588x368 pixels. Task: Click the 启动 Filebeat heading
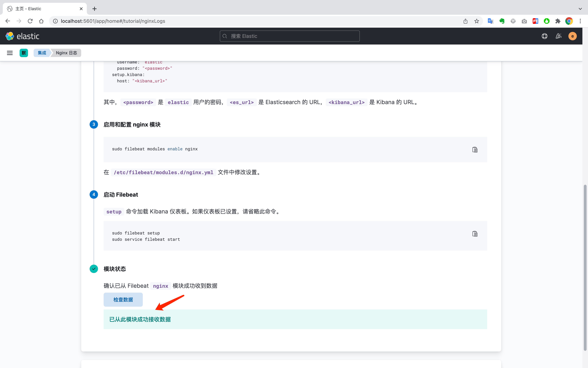pyautogui.click(x=121, y=195)
